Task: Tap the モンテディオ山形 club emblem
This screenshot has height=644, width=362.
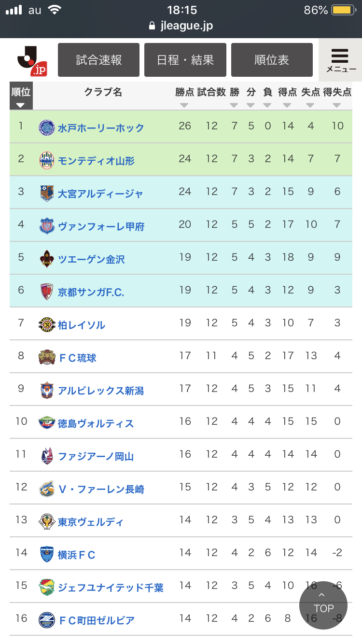Action: 47,160
